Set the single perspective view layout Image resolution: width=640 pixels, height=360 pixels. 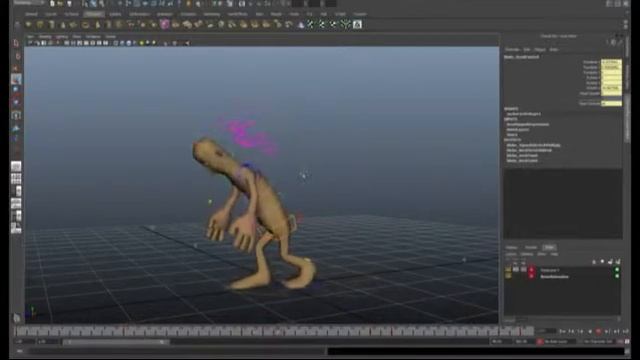(16, 166)
